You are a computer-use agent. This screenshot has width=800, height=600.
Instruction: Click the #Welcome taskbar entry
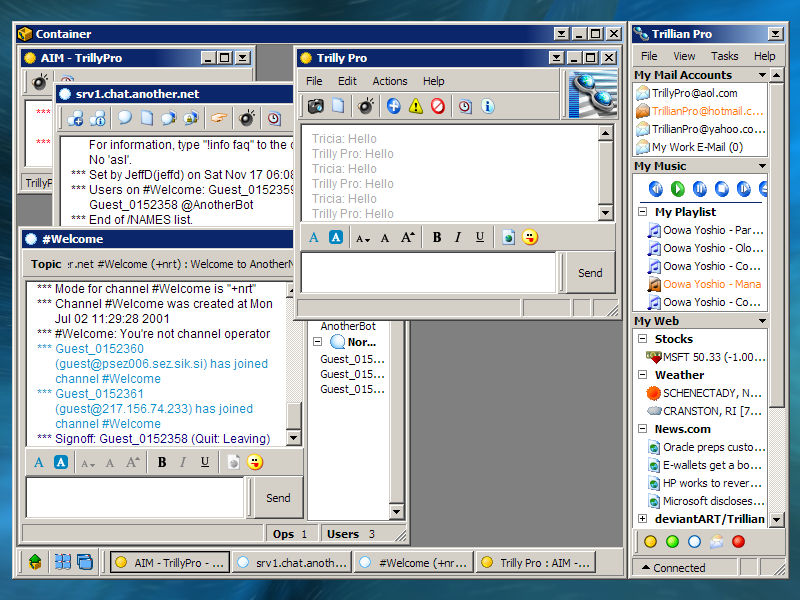[413, 562]
